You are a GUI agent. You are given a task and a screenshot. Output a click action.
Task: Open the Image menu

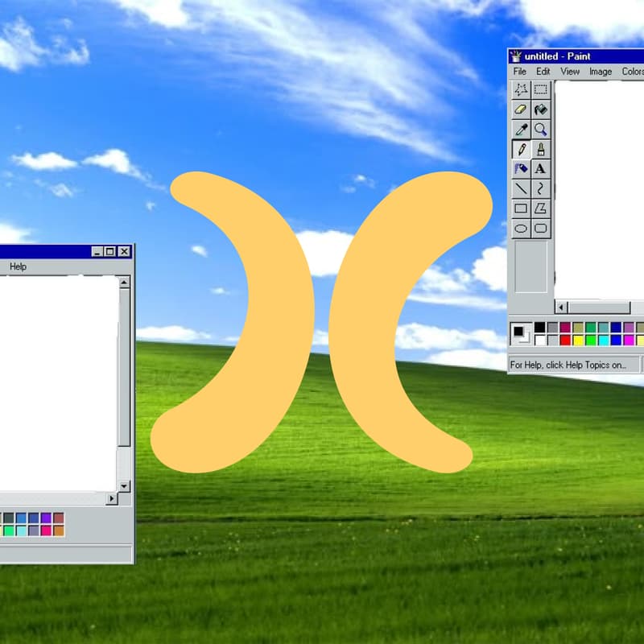tap(601, 72)
